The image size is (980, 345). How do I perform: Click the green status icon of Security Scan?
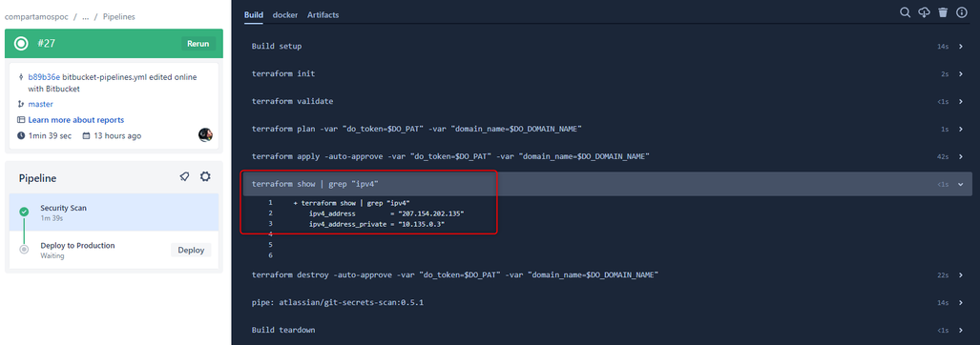point(24,213)
